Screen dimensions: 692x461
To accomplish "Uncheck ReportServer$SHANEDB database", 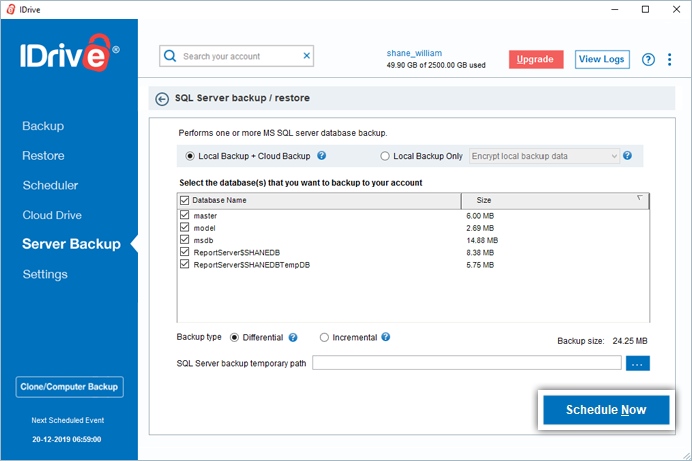I will (x=184, y=252).
